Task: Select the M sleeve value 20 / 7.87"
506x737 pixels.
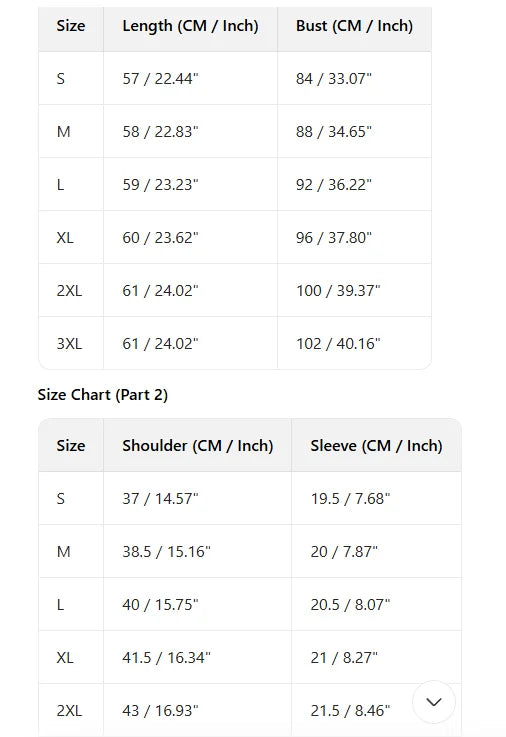Action: (x=344, y=551)
